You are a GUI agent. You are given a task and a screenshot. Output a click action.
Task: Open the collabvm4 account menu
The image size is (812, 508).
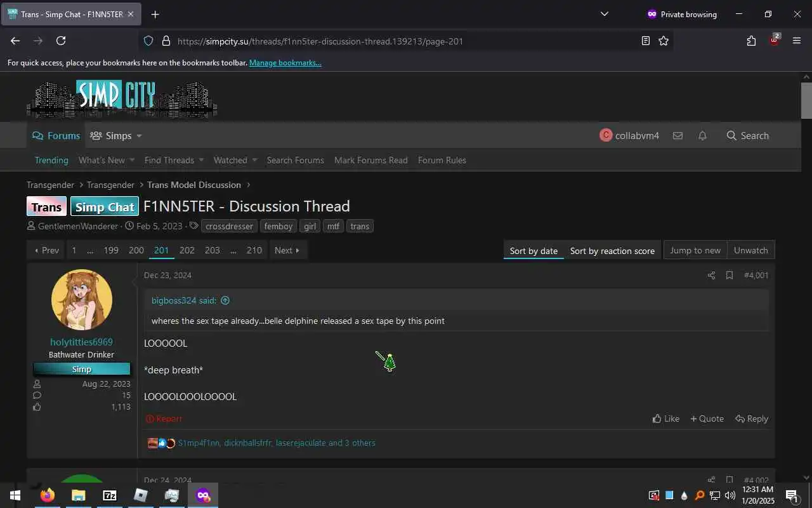coord(629,135)
